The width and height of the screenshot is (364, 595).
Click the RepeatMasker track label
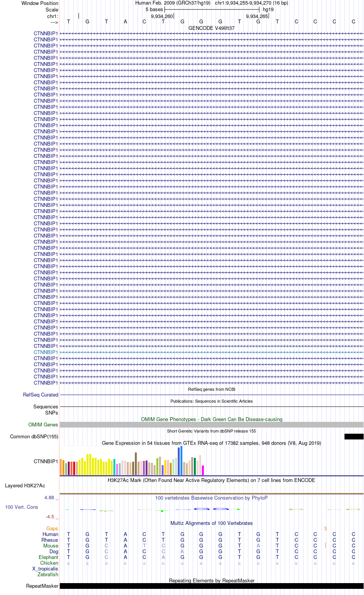[x=42, y=586]
